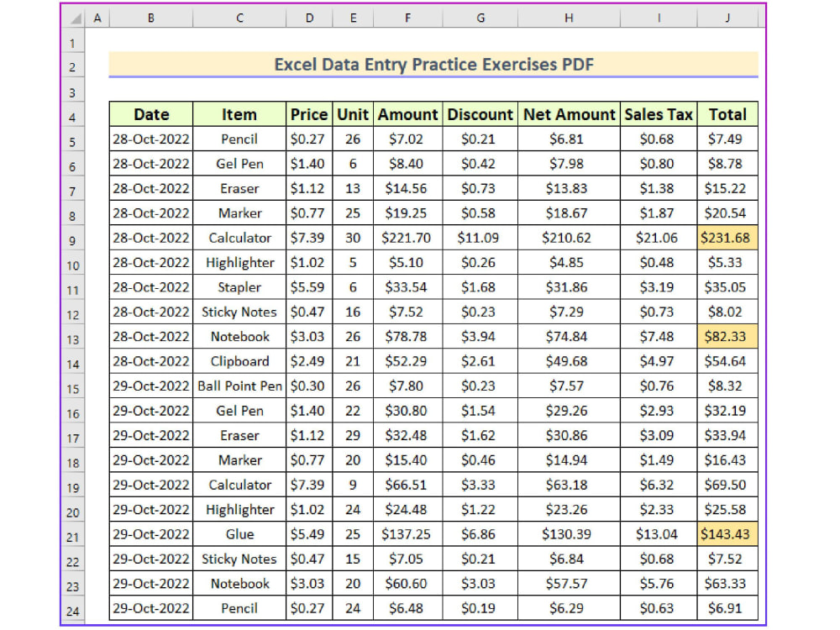
Task: Click the 'Stapler' item cell
Action: click(x=239, y=287)
